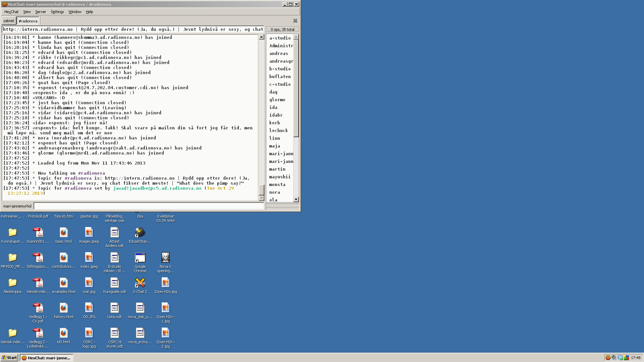Select the Kursguide.odt document icon
The height and width of the screenshot is (362, 644).
click(x=114, y=285)
